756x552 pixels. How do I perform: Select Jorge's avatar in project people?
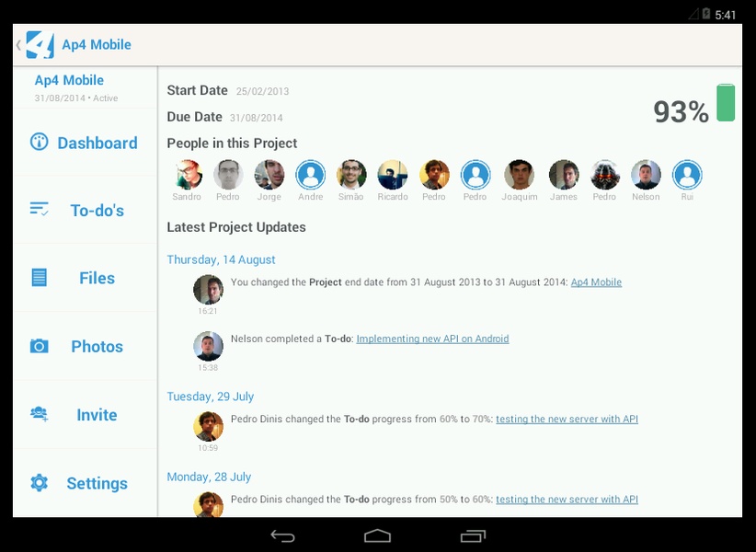click(269, 175)
